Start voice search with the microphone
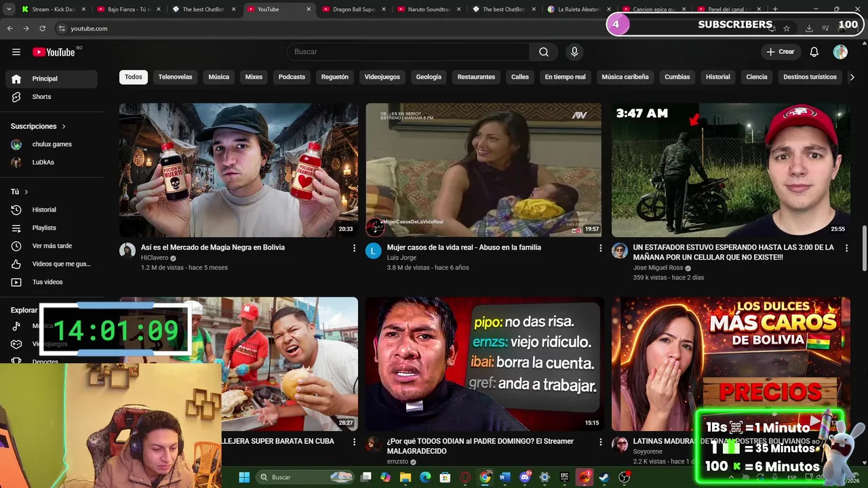The image size is (868, 488). (574, 52)
